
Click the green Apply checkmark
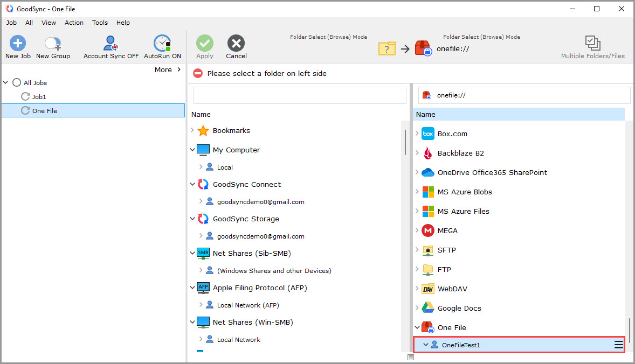(204, 43)
